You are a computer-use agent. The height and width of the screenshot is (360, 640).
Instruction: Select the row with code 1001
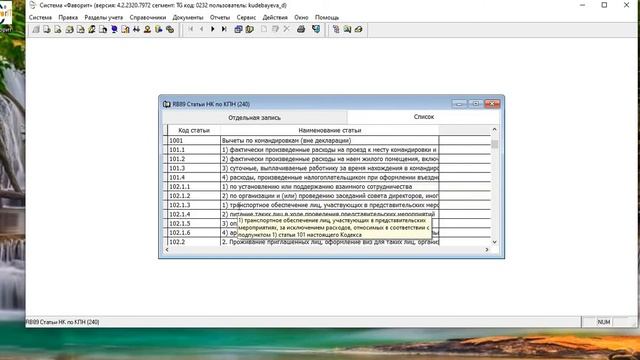329,140
